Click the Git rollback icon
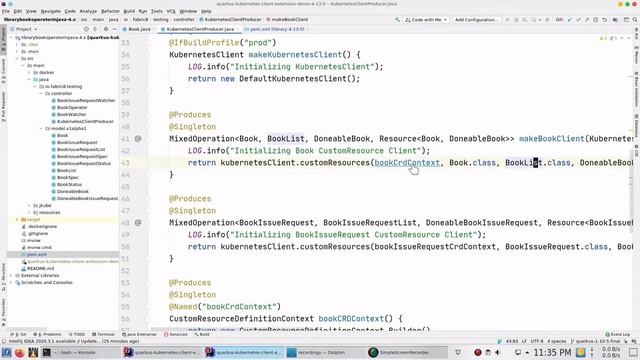 [x=604, y=20]
